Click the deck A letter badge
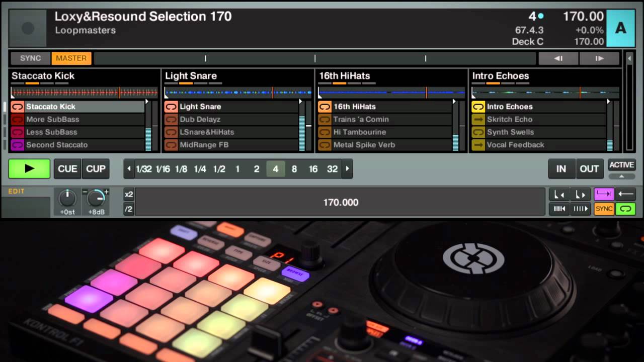Screen dimensions: 644x362 pyautogui.click(x=621, y=28)
